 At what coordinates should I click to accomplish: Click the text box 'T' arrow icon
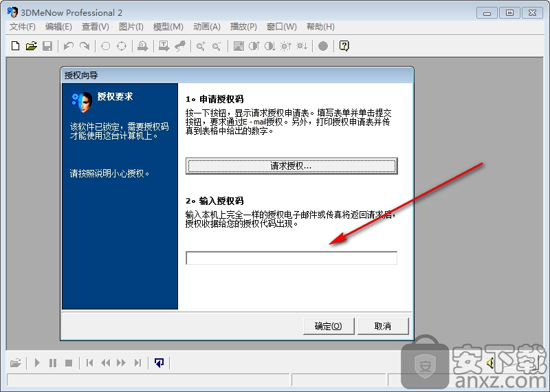[x=164, y=46]
